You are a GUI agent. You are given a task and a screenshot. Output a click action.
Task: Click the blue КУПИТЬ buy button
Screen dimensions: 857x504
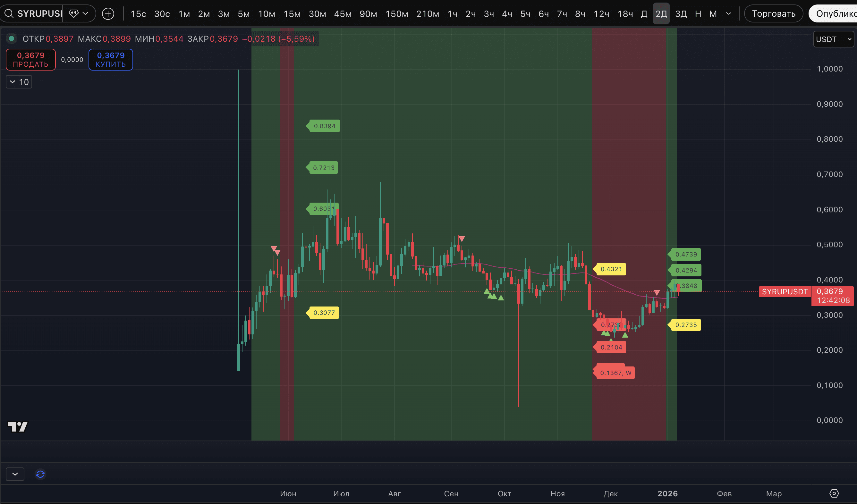(111, 60)
